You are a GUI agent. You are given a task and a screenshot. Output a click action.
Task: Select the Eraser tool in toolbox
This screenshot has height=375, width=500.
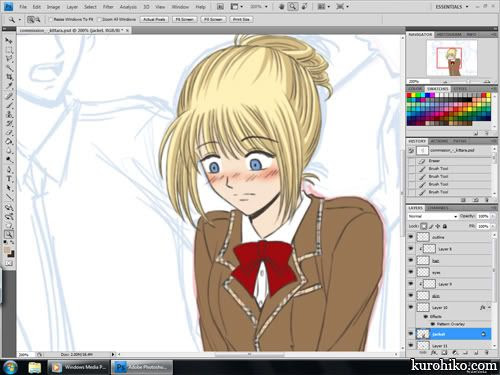[9, 133]
